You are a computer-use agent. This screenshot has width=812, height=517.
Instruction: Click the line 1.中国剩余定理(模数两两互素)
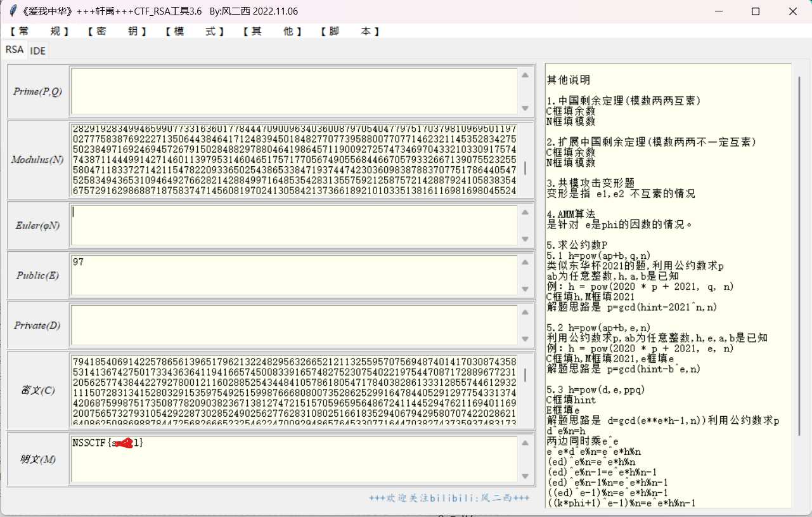click(624, 100)
